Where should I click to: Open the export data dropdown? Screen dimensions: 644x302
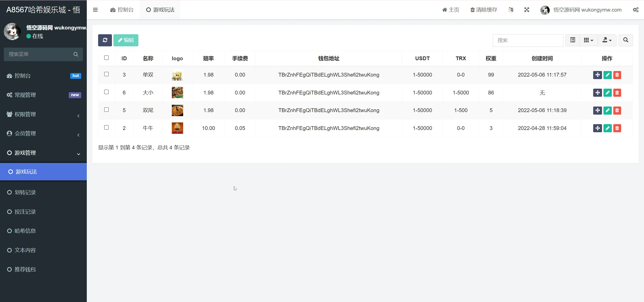coord(607,40)
